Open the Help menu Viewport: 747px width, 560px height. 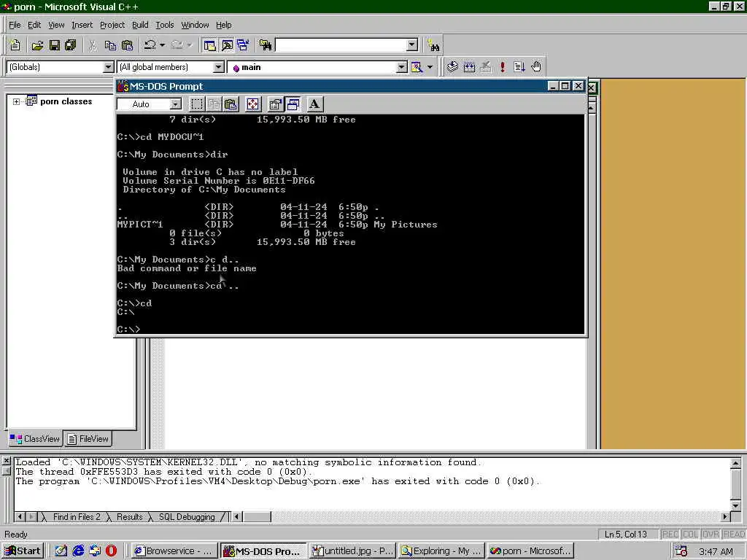223,25
